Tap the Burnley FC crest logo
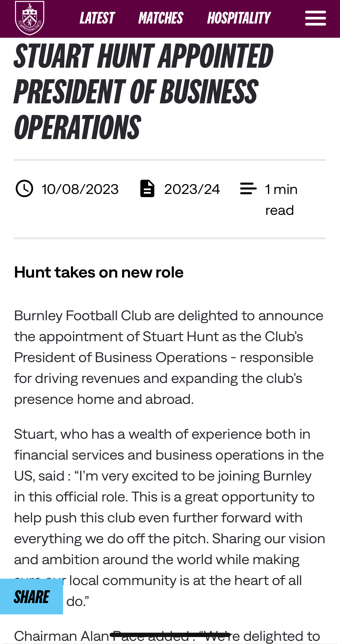This screenshot has height=644, width=340. click(x=30, y=18)
